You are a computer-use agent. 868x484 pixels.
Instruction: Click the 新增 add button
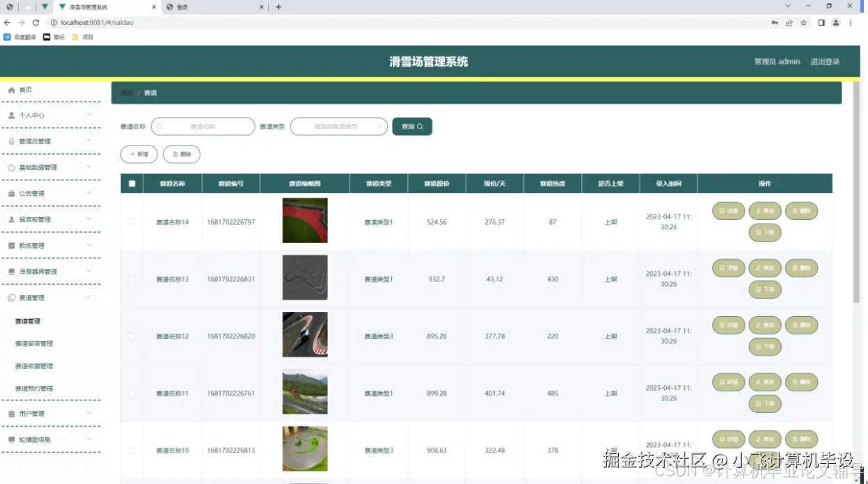[139, 154]
